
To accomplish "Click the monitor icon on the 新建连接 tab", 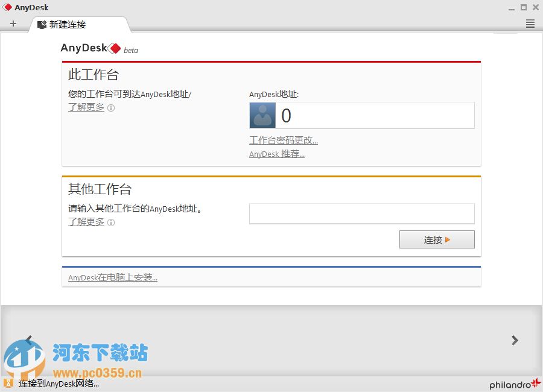I will click(x=42, y=25).
